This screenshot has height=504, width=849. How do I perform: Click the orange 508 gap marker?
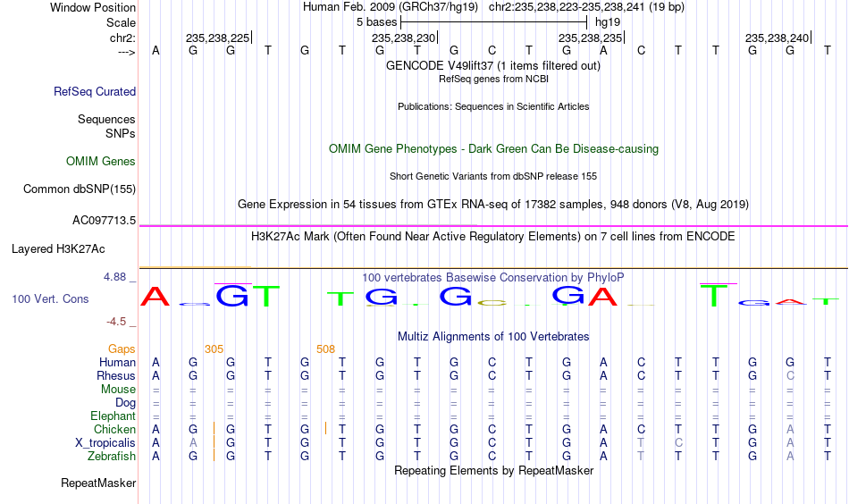(326, 349)
